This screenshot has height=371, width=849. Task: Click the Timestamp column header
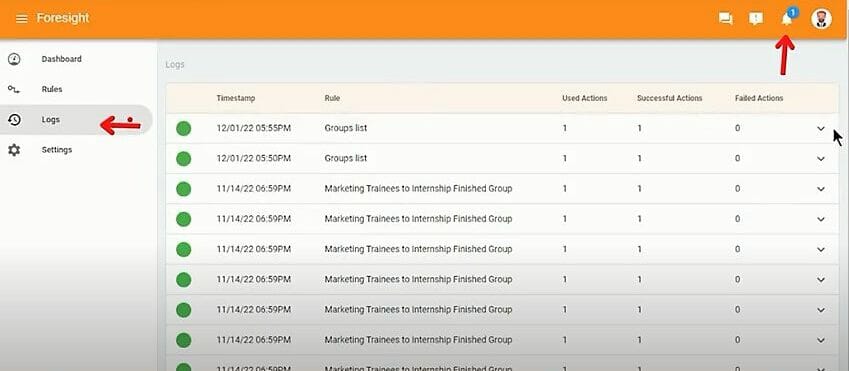pos(236,98)
